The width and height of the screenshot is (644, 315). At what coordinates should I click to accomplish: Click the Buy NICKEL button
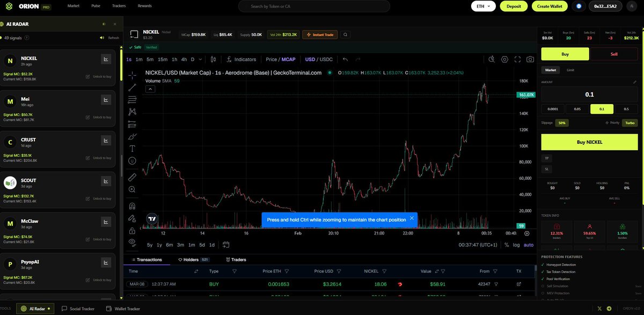click(589, 142)
